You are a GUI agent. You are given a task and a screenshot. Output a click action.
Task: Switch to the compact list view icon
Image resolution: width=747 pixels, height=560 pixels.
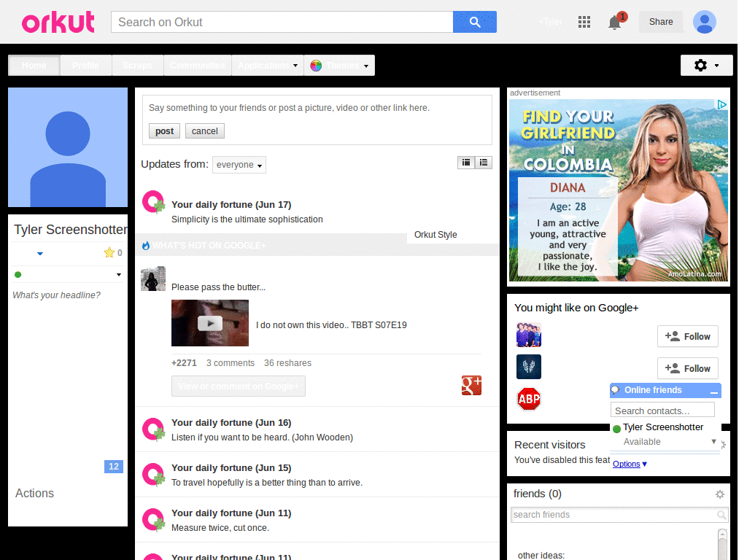(x=483, y=163)
